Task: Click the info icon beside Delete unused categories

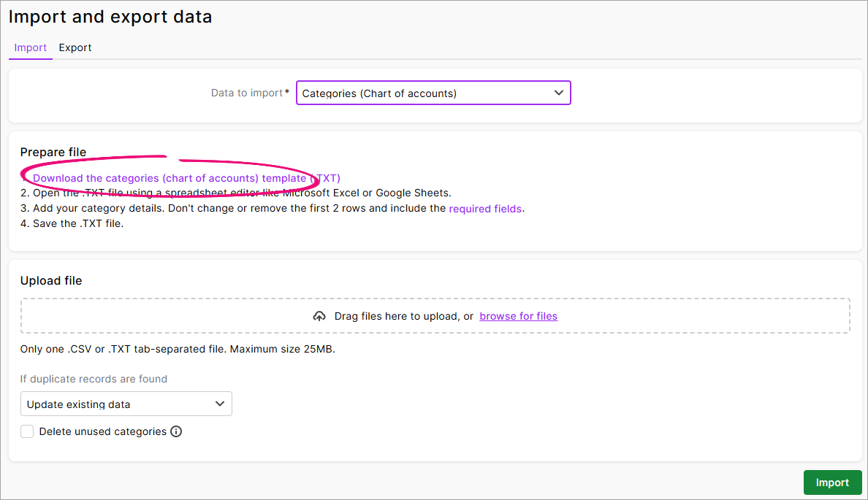Action: click(x=175, y=431)
